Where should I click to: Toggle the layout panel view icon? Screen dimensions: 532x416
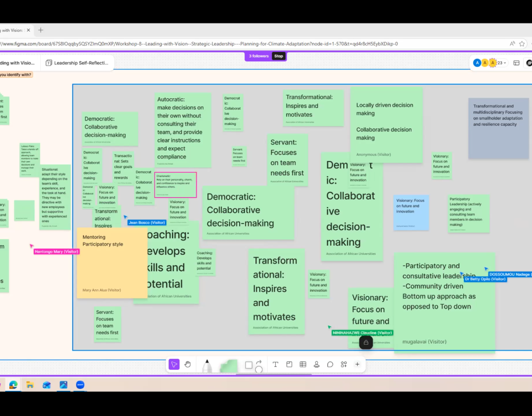[516, 63]
